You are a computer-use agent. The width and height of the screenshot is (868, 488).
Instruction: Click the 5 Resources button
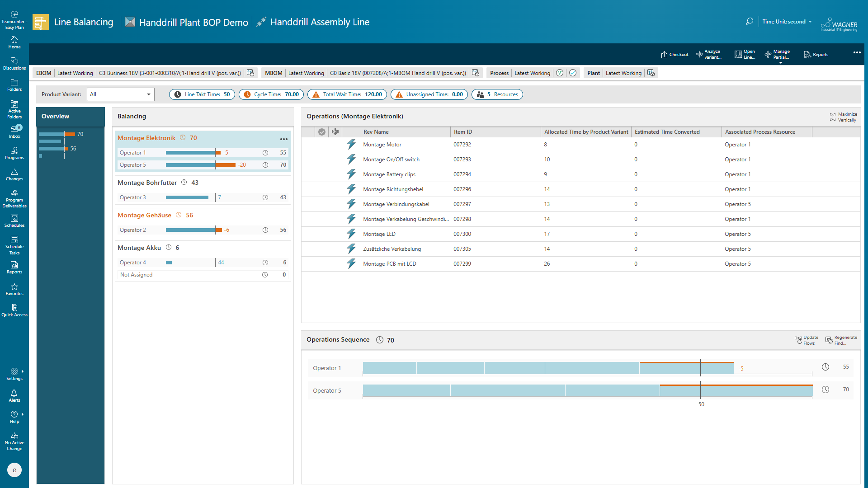tap(497, 94)
